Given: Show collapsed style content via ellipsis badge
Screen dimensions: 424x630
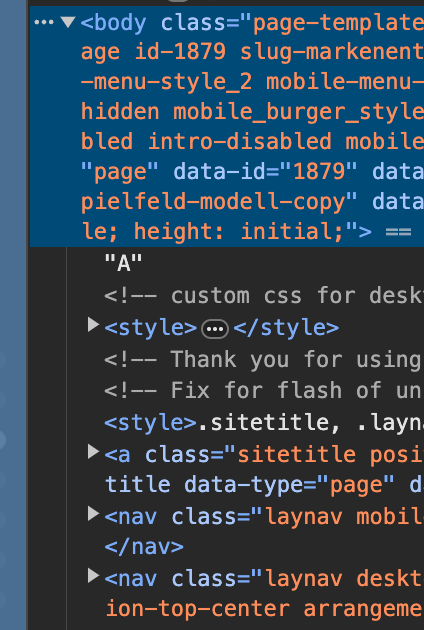Looking at the screenshot, I should [x=215, y=329].
